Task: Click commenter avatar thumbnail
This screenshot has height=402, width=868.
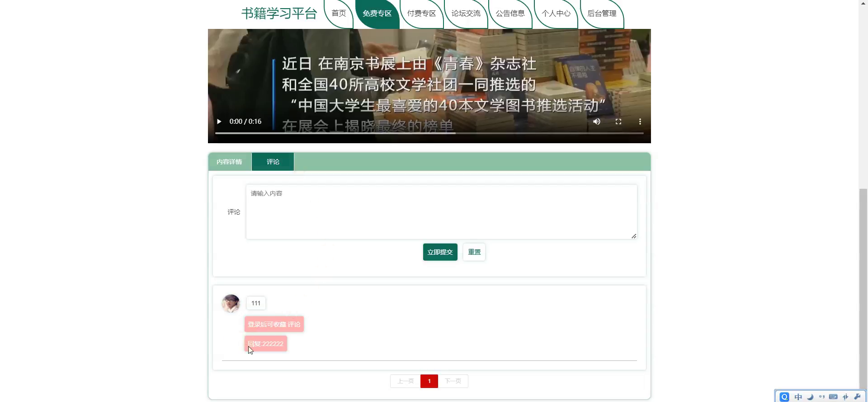Action: click(231, 304)
